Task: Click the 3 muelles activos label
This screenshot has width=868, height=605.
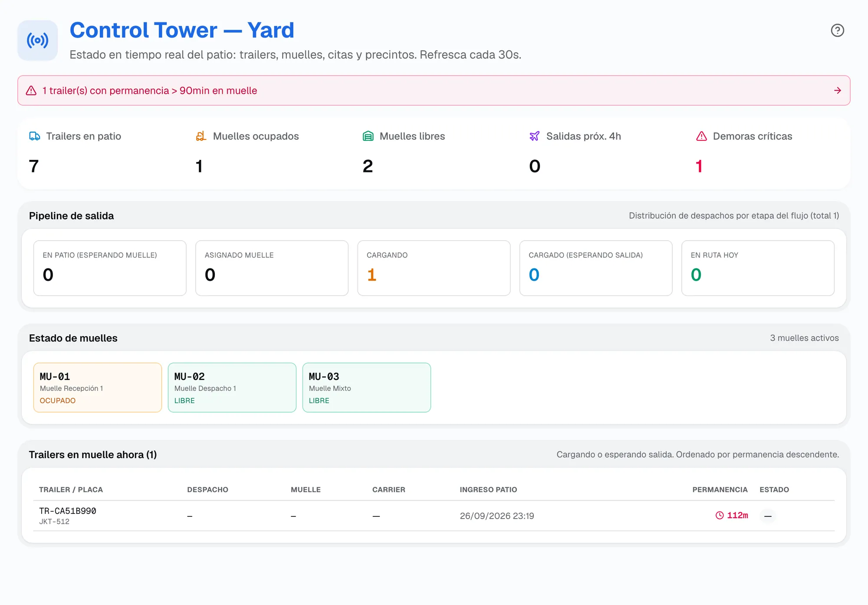Action: (x=804, y=338)
